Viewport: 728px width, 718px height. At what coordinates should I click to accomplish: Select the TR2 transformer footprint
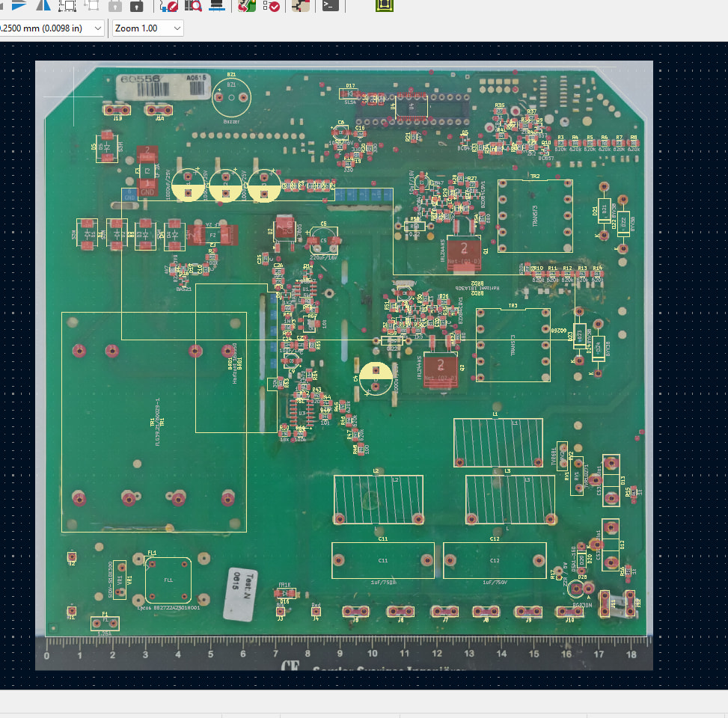[535, 216]
